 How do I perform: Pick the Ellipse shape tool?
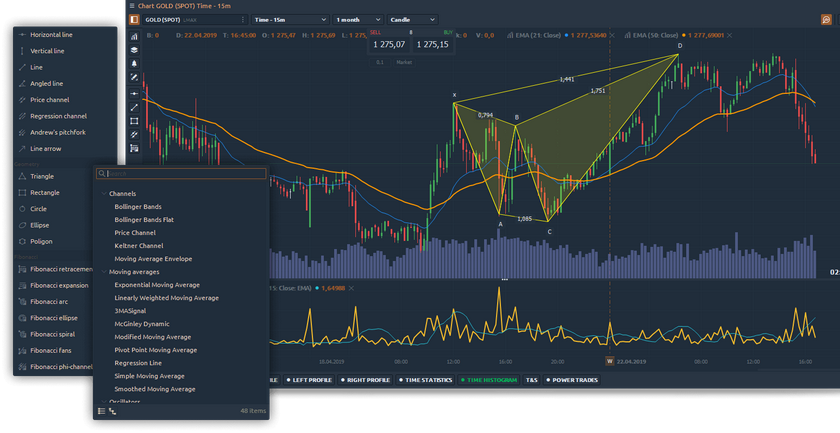[41, 225]
